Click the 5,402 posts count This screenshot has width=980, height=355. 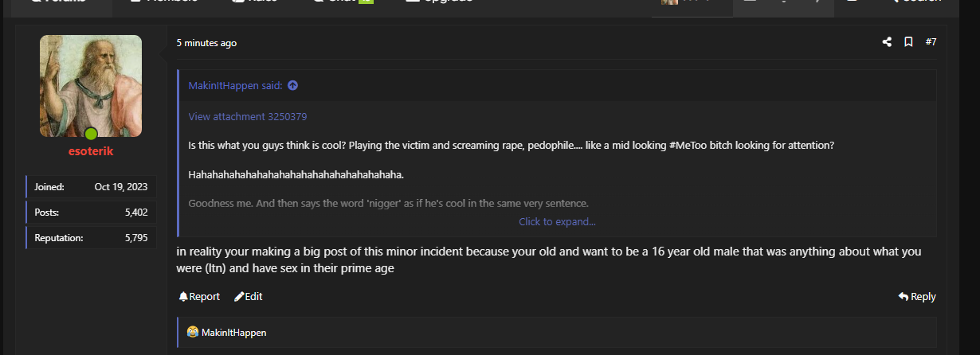135,213
